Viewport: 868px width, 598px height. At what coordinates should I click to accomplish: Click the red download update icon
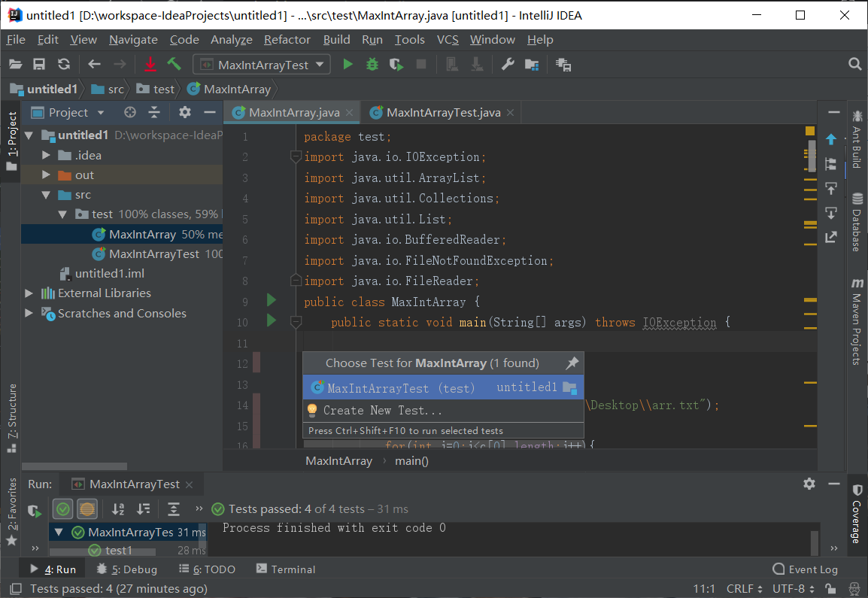(150, 64)
